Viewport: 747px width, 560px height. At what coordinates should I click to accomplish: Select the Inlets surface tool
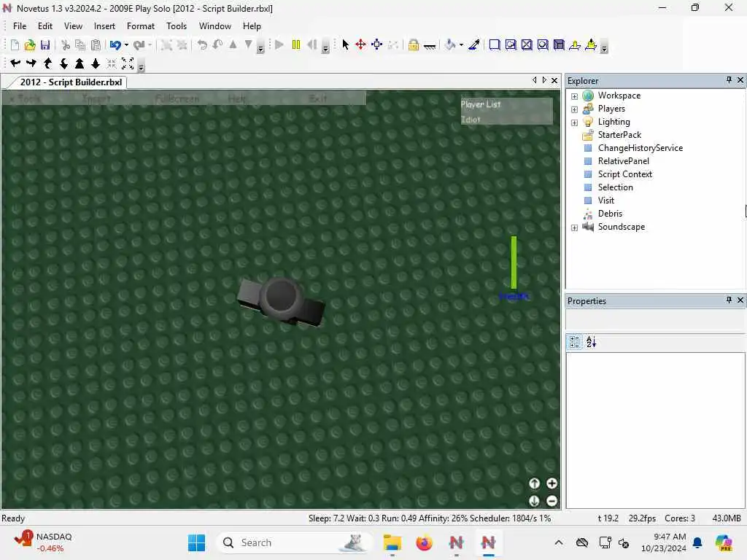click(559, 44)
